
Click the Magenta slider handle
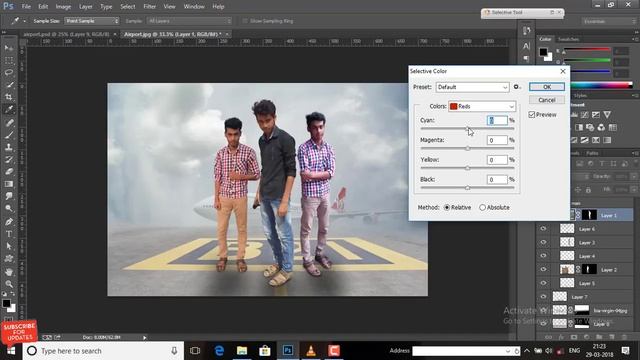click(468, 148)
